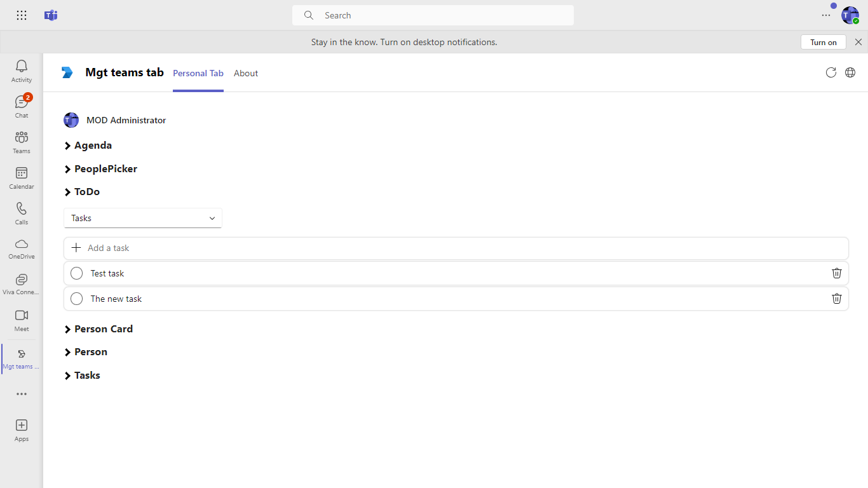Click the MOD Administrator name

126,120
